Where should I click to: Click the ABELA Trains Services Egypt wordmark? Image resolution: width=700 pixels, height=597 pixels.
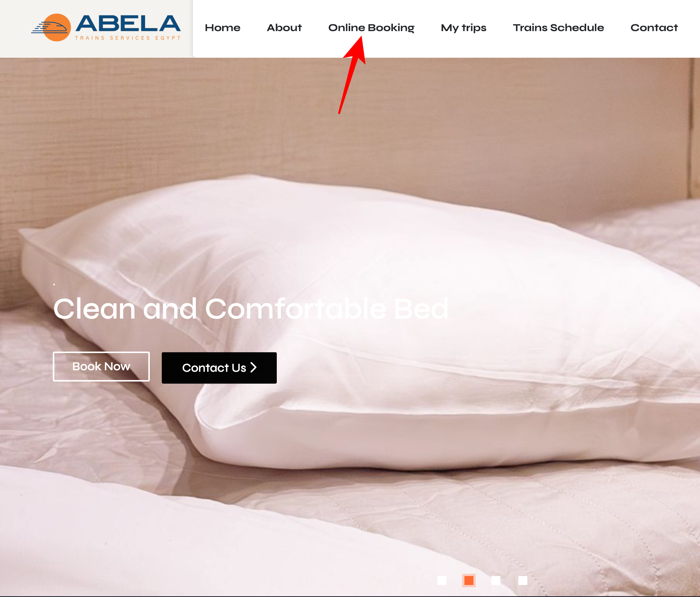(x=128, y=27)
